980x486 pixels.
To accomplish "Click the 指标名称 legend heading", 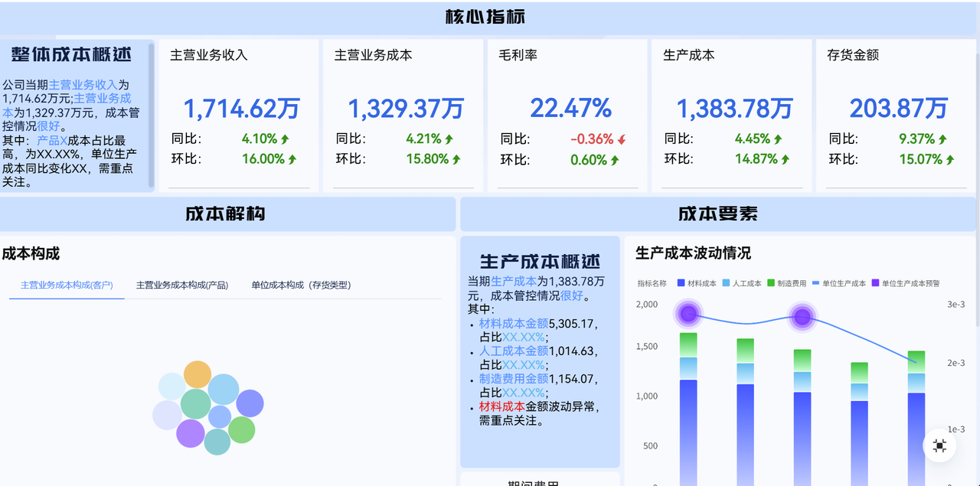I will point(652,283).
